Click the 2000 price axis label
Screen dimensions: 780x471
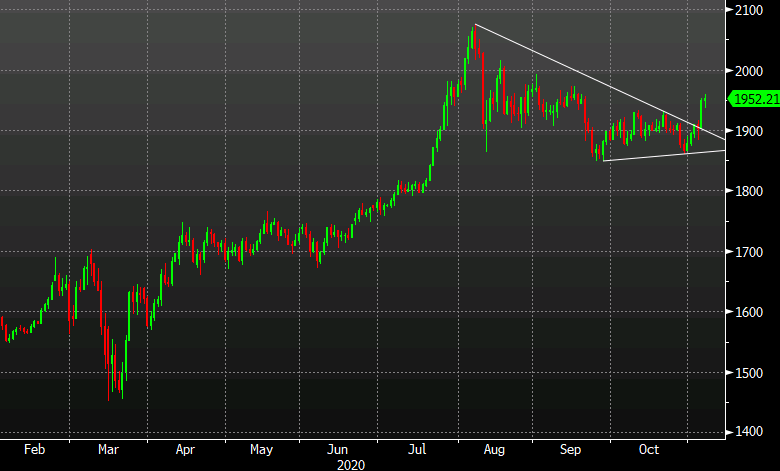click(748, 71)
